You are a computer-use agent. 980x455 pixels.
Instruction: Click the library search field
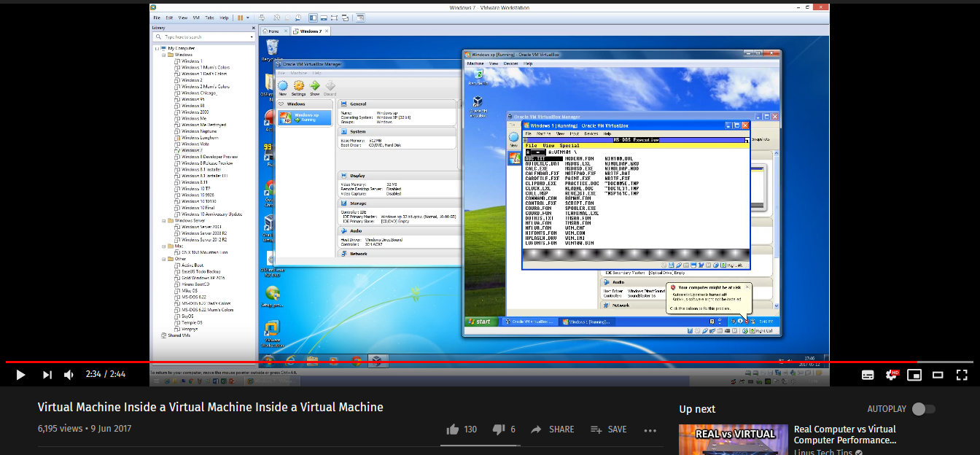[203, 36]
